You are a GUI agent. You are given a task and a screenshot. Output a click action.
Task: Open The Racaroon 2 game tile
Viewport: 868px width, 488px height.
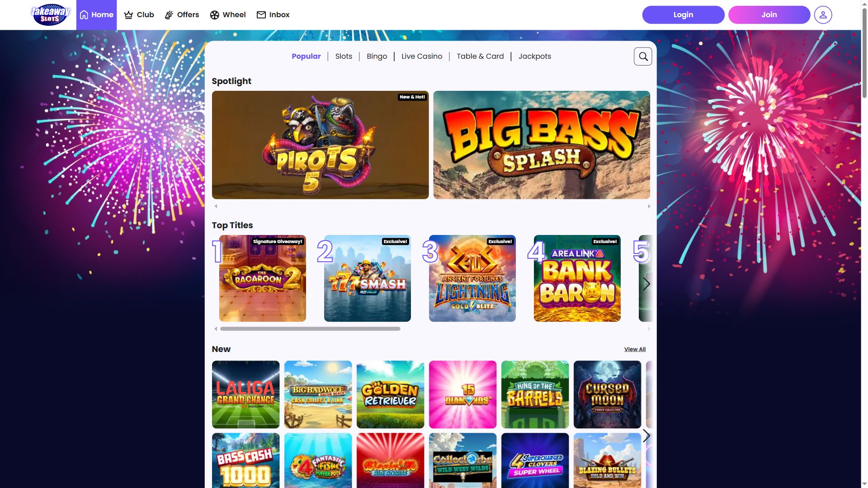click(263, 278)
